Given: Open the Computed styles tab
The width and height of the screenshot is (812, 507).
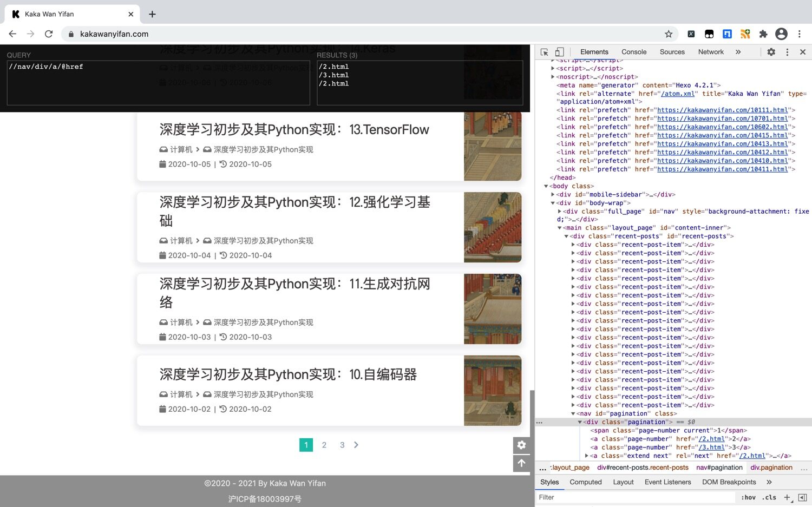Looking at the screenshot, I should tap(585, 482).
